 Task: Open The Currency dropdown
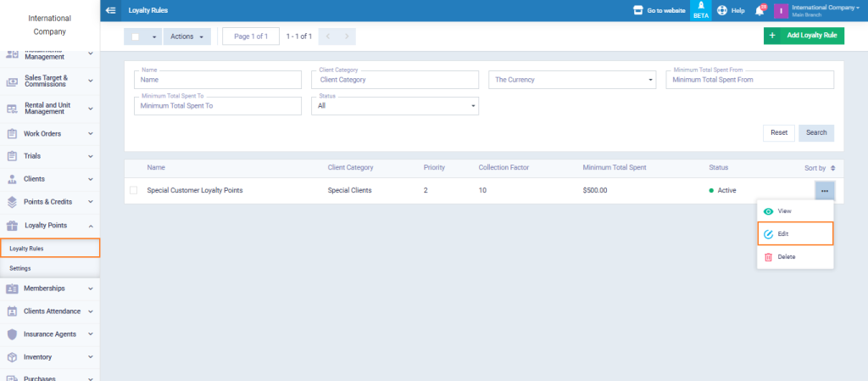click(x=572, y=80)
